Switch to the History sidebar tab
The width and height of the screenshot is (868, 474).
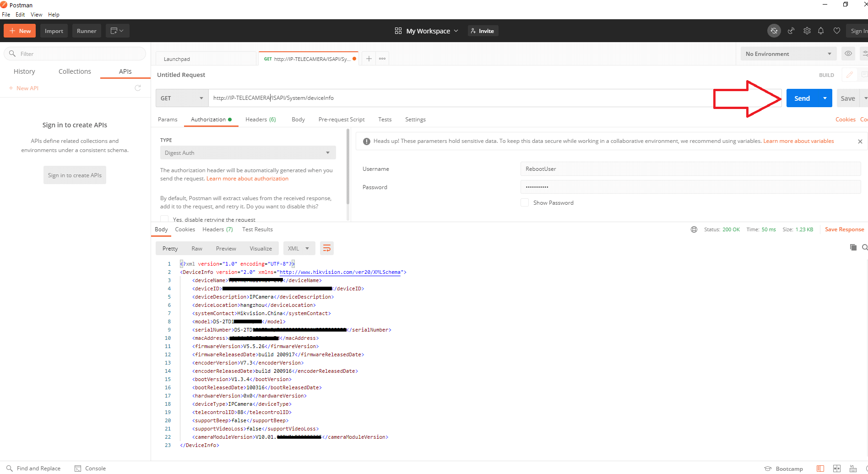24,71
